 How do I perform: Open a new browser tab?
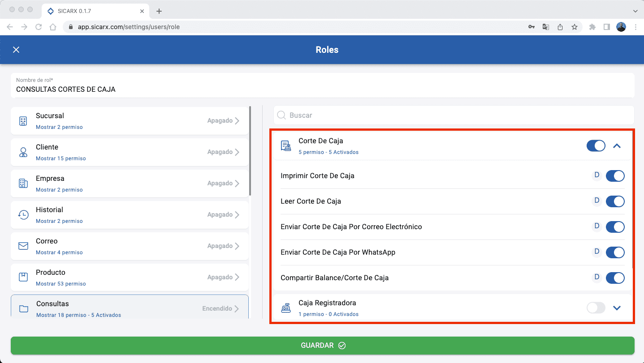(x=159, y=11)
